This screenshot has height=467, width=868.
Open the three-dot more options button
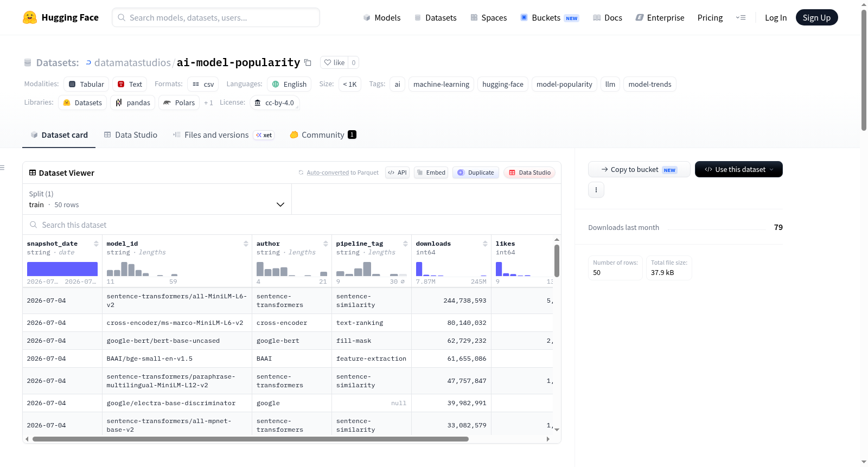tap(596, 190)
